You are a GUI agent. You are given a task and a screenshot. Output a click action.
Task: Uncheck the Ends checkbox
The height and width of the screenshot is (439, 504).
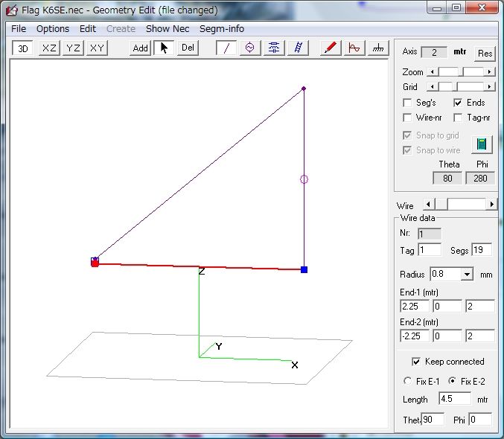click(458, 103)
